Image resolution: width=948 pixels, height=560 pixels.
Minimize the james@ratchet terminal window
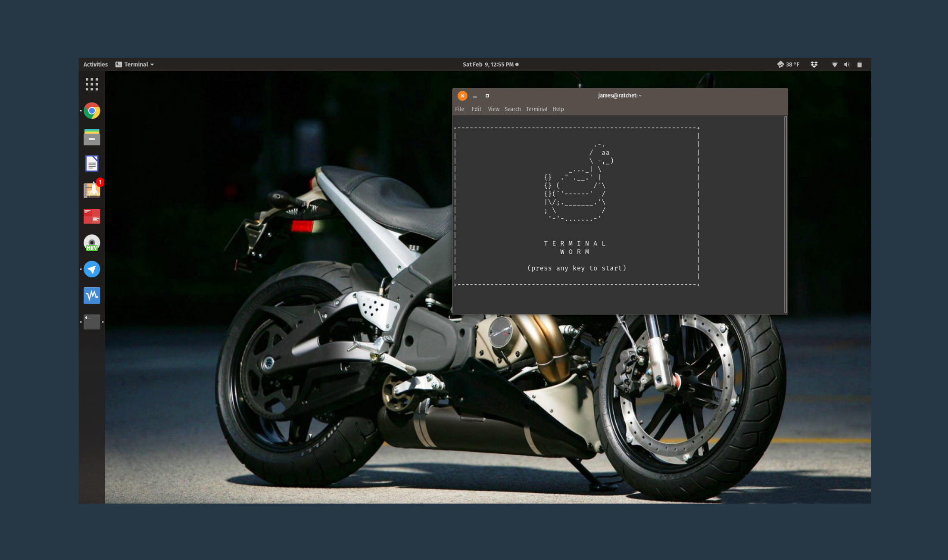pyautogui.click(x=475, y=96)
